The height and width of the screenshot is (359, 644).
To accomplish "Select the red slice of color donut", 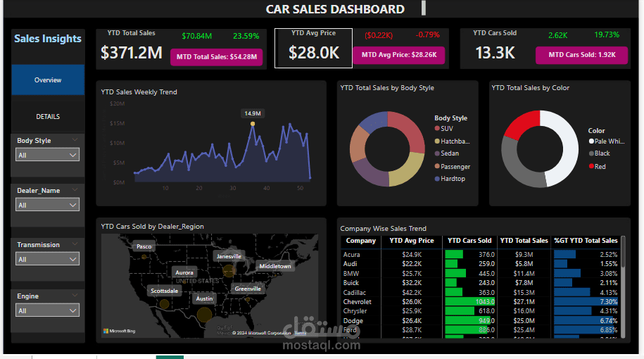I will [523, 123].
